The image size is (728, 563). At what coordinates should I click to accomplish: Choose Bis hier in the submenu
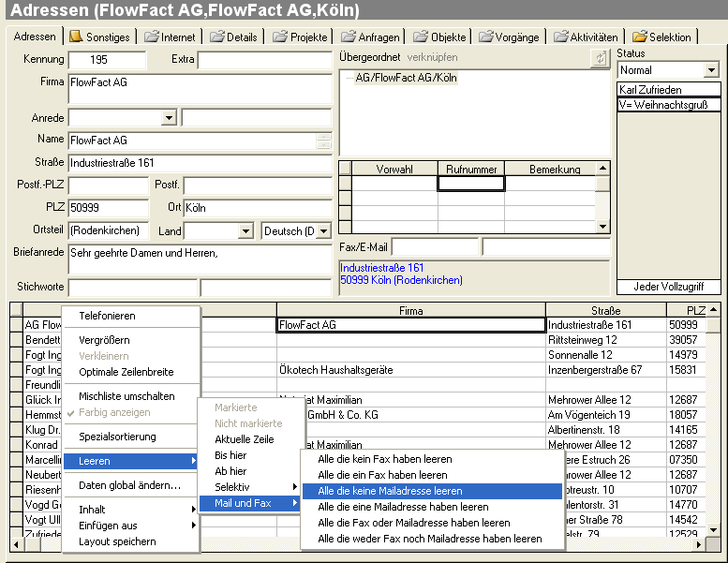[x=250, y=455]
